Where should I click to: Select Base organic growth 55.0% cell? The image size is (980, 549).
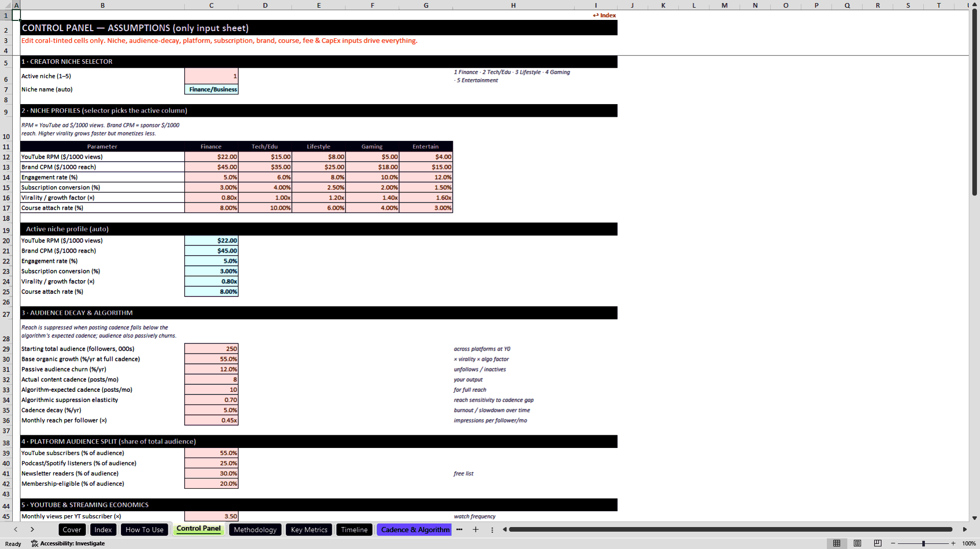click(x=211, y=359)
